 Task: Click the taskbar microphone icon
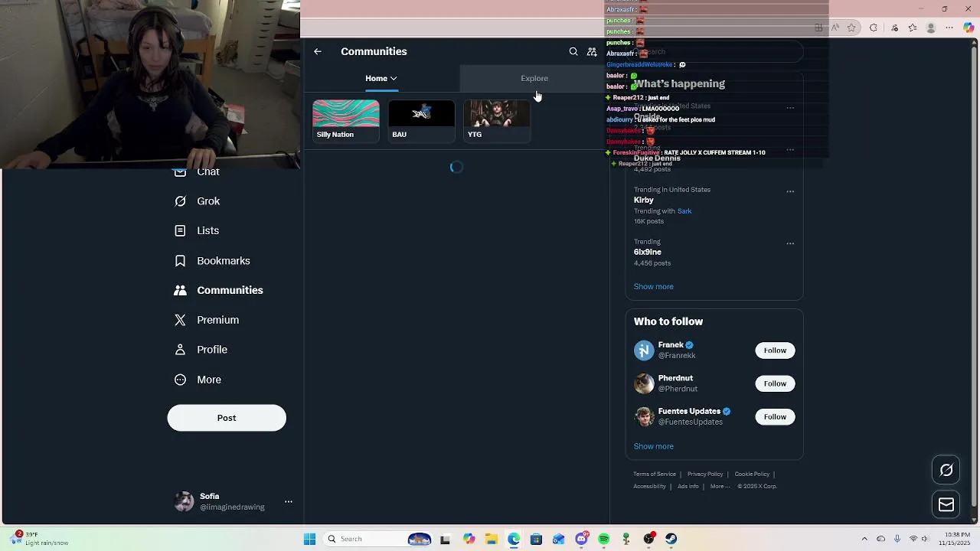(897, 540)
